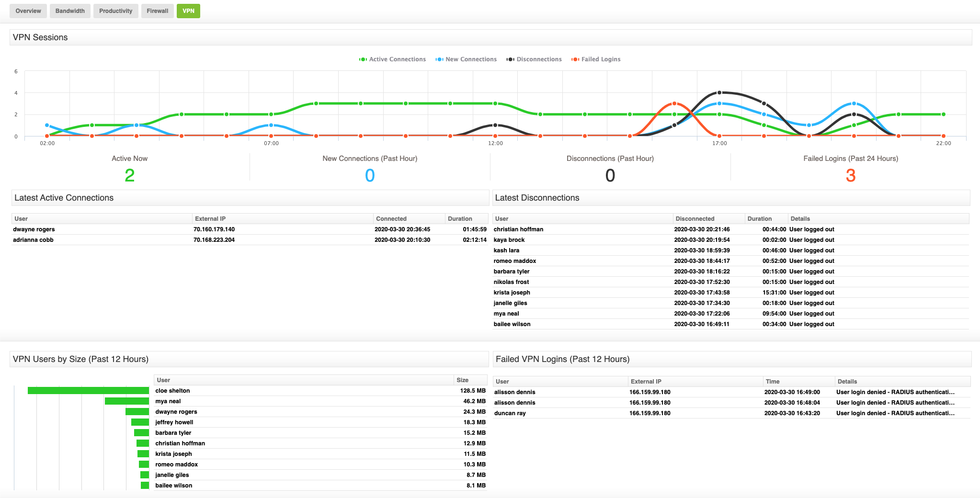Toggle the New Connections legend item

point(471,59)
